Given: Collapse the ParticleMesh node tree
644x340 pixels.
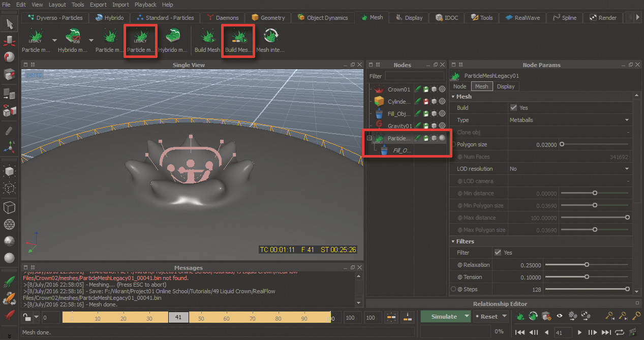Looking at the screenshot, I should tap(370, 138).
